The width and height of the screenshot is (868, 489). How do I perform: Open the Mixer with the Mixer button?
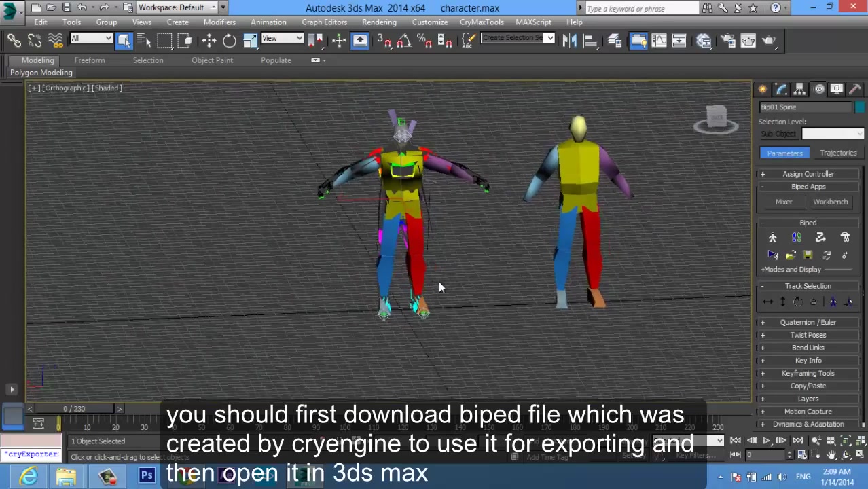[x=784, y=202]
